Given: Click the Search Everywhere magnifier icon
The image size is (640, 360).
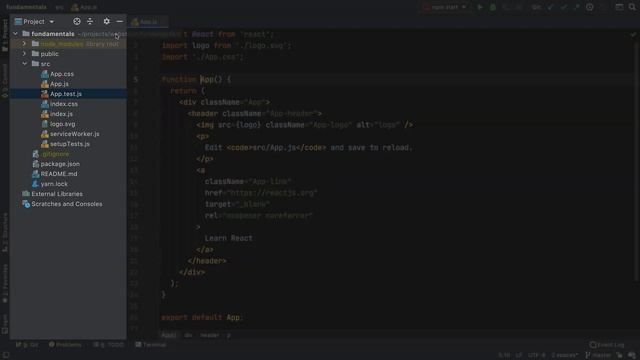Looking at the screenshot, I should coord(632,7).
